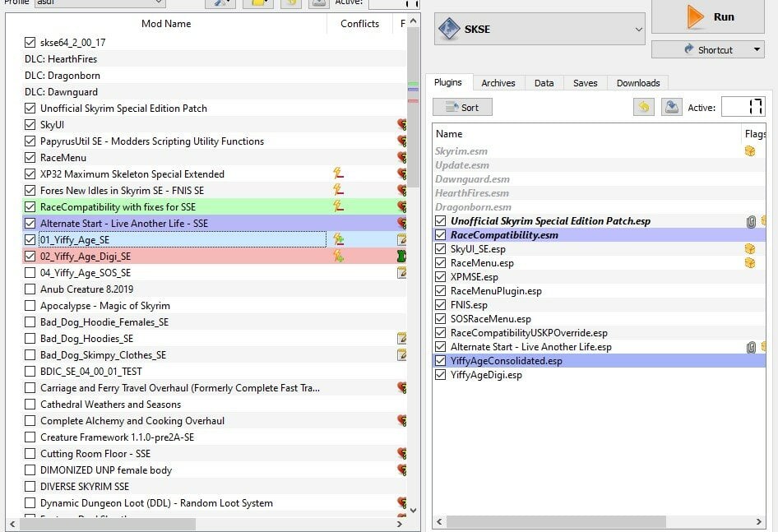Enable the 04_Yiffy_Age_SOS_SE mod
Image resolution: width=778 pixels, height=532 pixels.
click(30, 272)
